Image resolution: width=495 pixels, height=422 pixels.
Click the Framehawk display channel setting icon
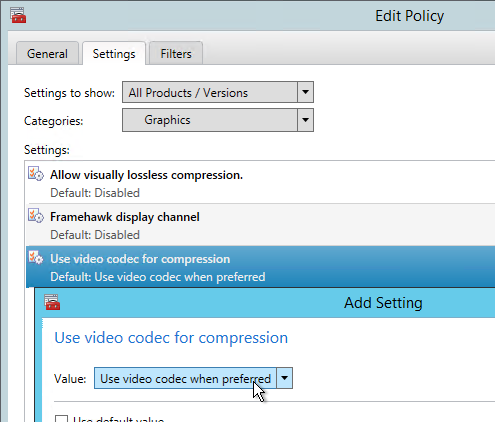[x=36, y=216]
